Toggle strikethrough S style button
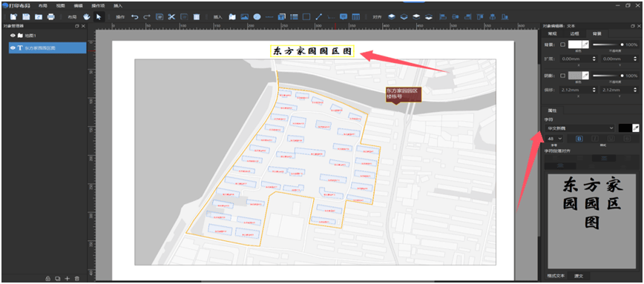The width and height of the screenshot is (644, 284). tap(627, 139)
